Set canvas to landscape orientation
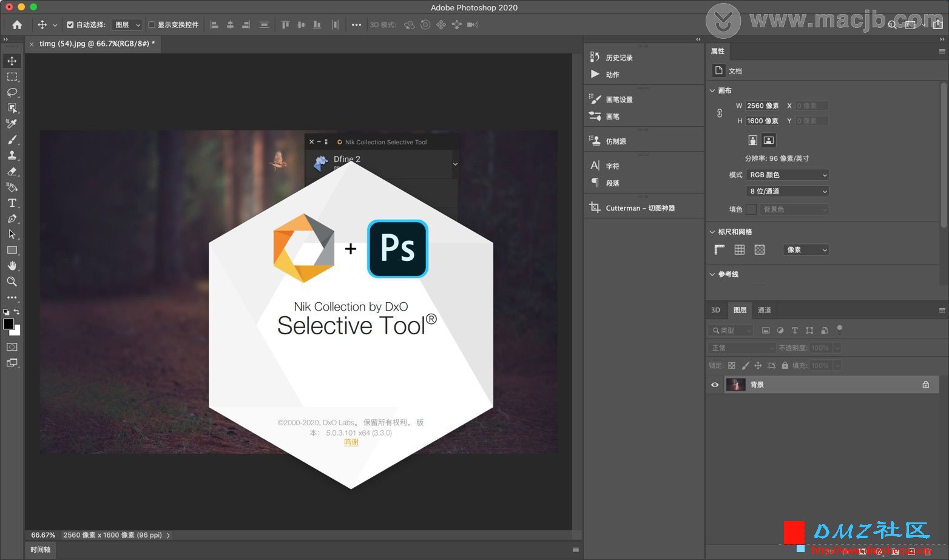This screenshot has height=560, width=949. (768, 140)
